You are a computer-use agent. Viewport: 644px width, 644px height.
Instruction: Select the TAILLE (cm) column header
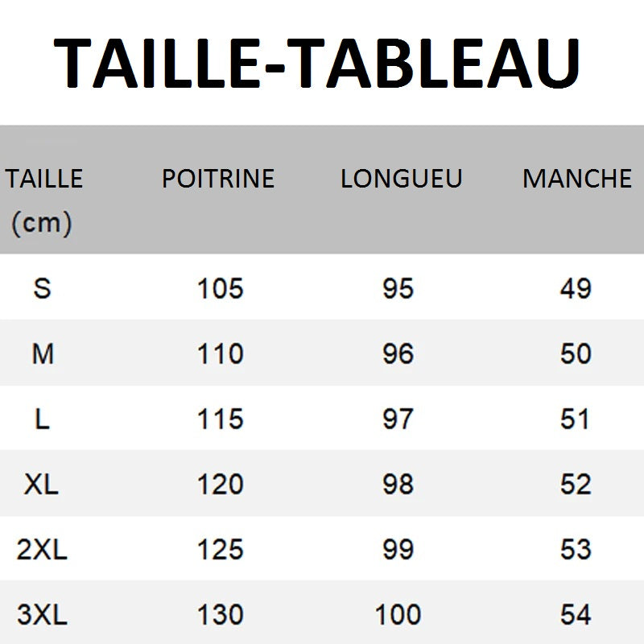click(x=43, y=200)
